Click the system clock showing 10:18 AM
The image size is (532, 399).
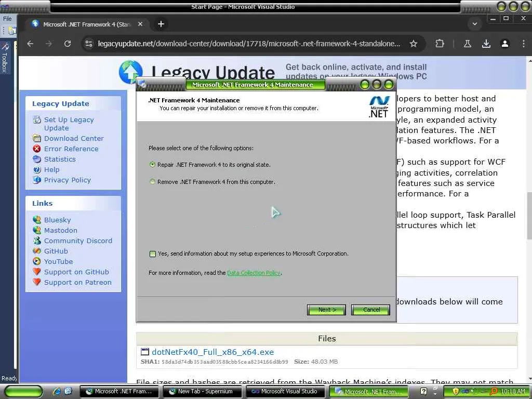(x=513, y=392)
